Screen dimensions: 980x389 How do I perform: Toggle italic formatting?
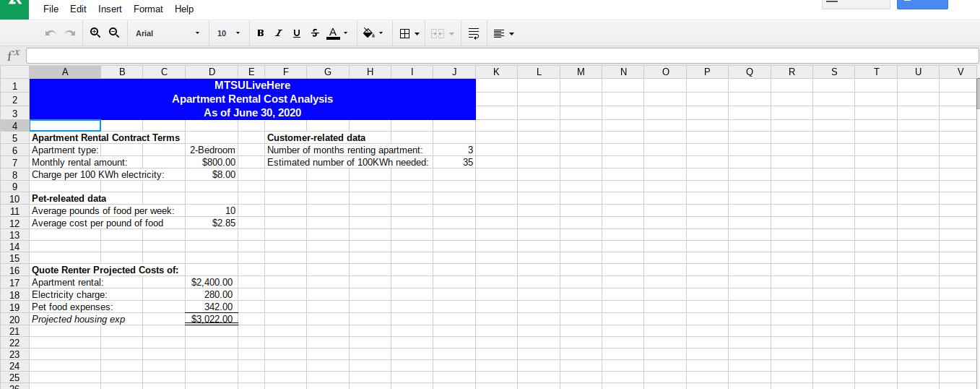pos(278,33)
